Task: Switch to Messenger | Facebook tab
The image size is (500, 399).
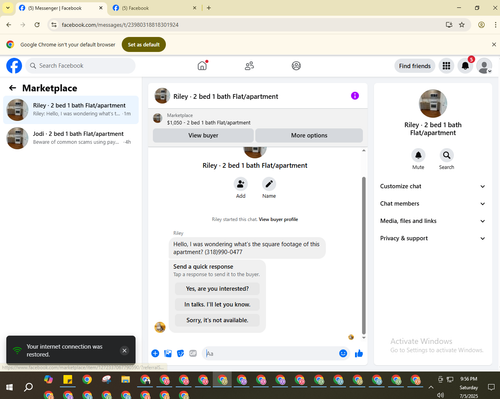Action: pos(61,8)
